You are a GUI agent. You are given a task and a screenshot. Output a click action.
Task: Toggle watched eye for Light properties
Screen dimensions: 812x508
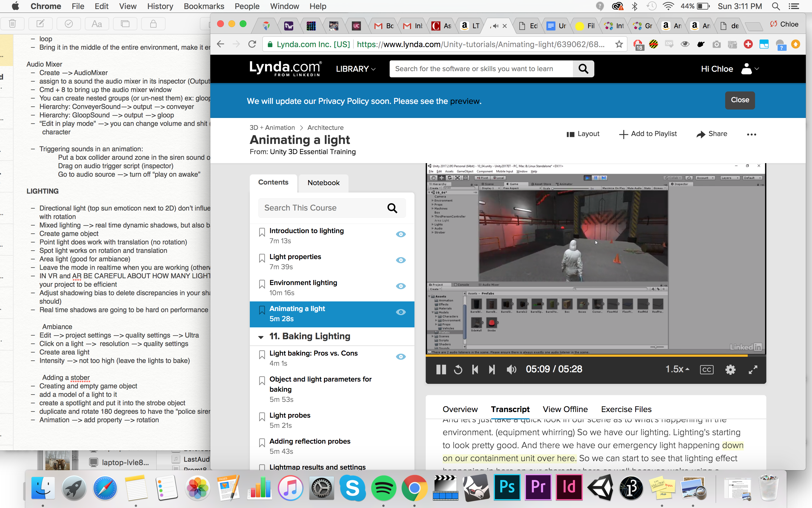401,260
